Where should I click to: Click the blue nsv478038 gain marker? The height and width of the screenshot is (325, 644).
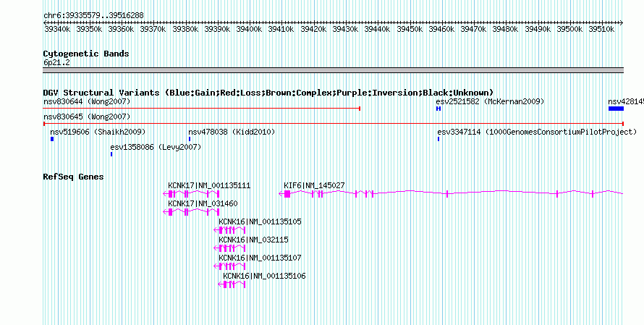190,139
